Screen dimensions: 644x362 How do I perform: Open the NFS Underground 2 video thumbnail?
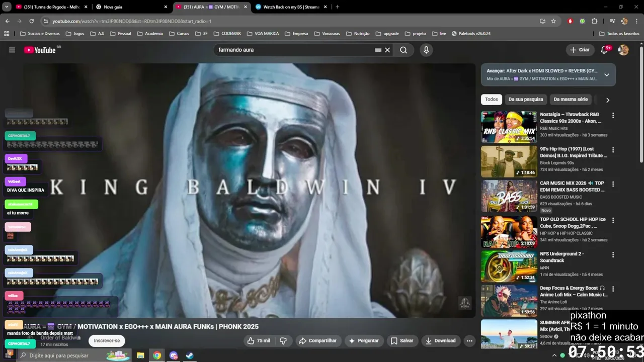coord(509,266)
